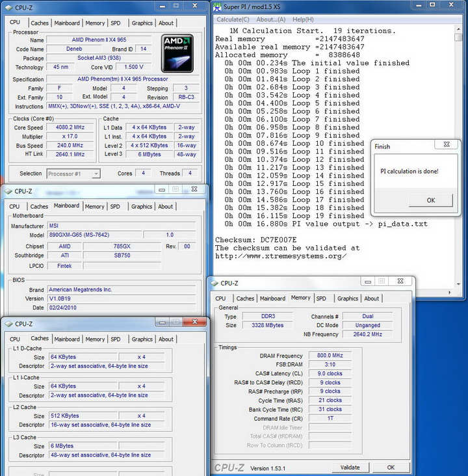Click the BIOS Date '02/24/2010'
The image size is (468, 476).
tap(122, 308)
